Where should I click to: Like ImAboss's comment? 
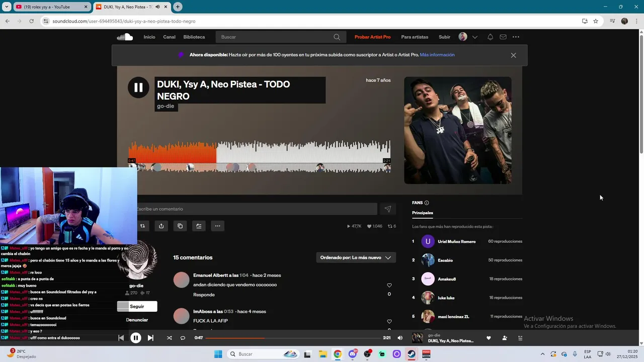(389, 321)
